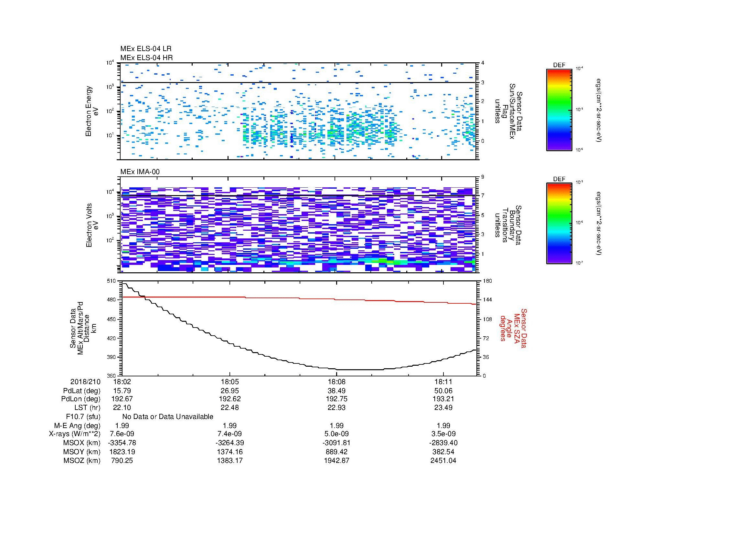Click the PdLat value 50.06
This screenshot has height=534, width=756.
(443, 391)
